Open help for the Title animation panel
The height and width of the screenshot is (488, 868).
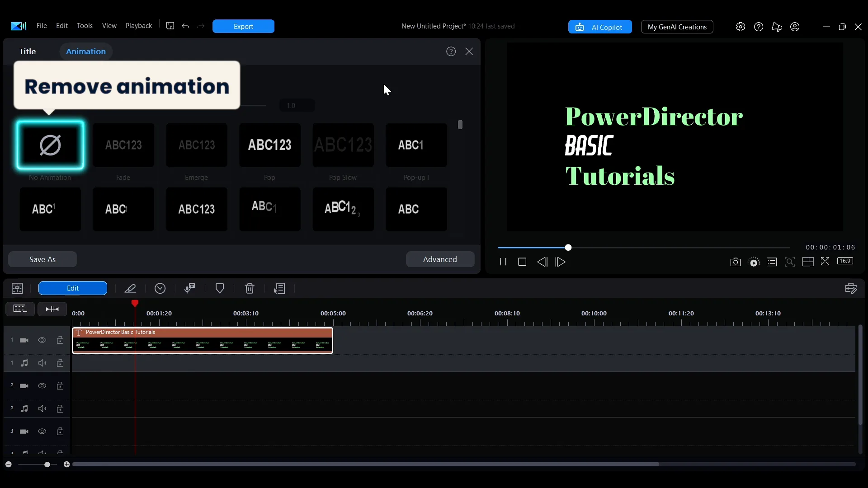point(451,52)
